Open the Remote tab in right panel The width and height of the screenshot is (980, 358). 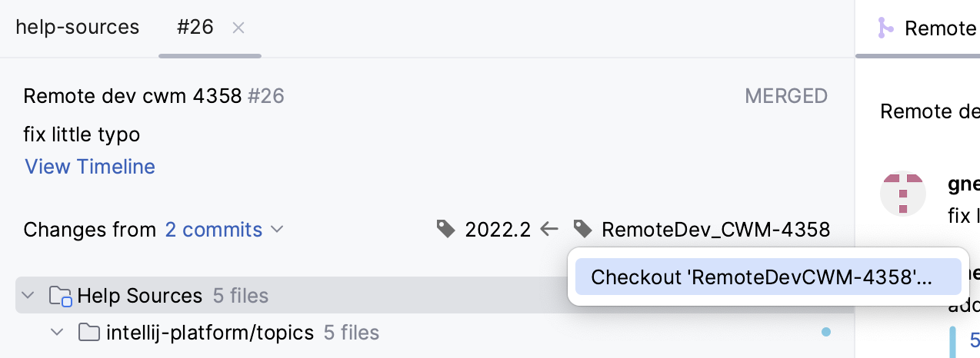[928, 28]
